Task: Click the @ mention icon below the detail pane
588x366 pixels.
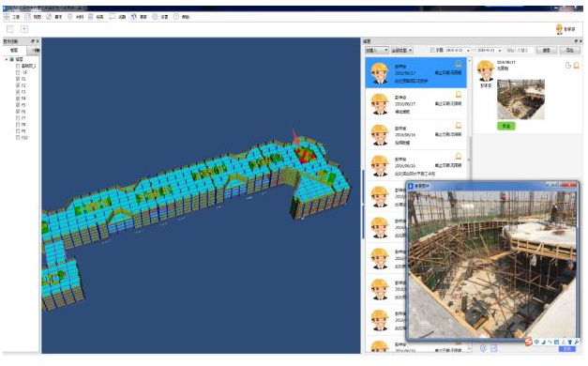Action: tap(483, 348)
